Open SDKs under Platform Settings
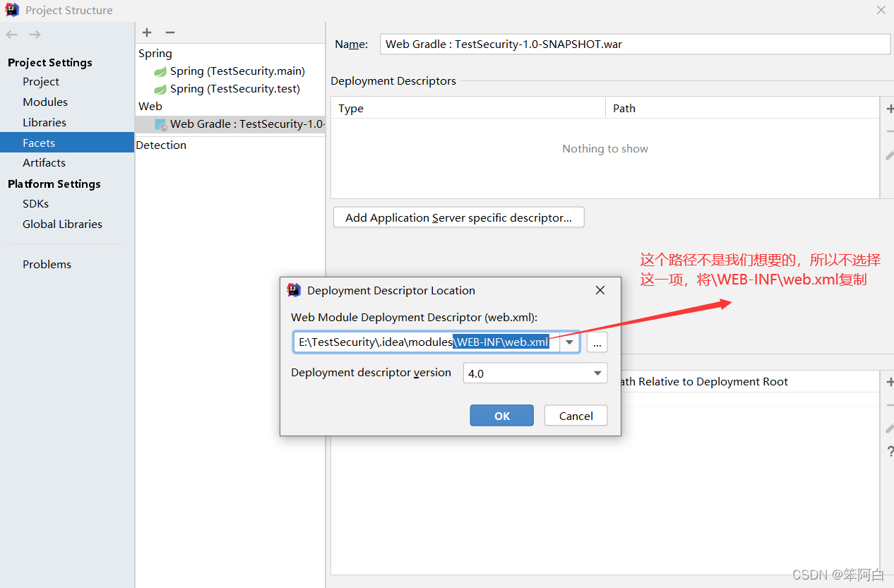 [x=35, y=203]
